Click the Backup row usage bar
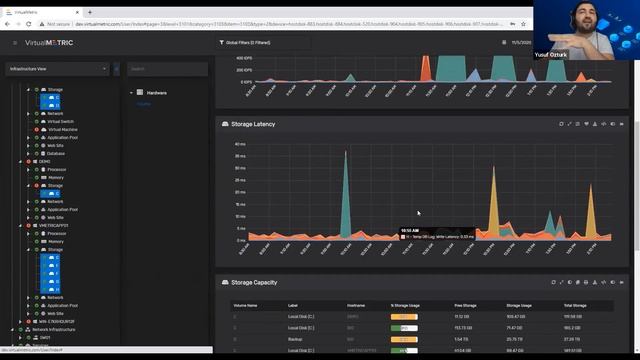640x360 pixels. tap(404, 339)
